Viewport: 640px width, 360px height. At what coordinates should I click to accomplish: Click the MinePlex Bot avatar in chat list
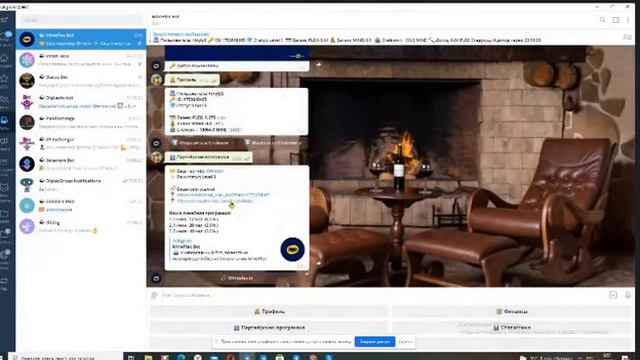click(27, 40)
